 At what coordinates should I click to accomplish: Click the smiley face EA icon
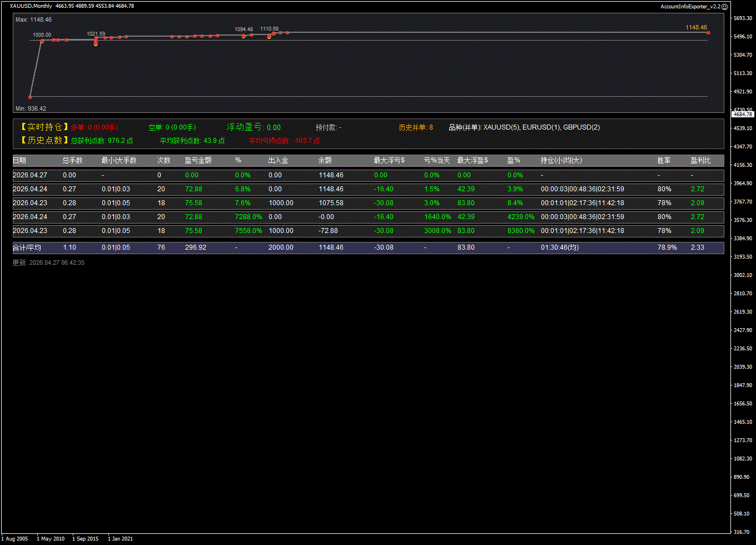[724, 6]
